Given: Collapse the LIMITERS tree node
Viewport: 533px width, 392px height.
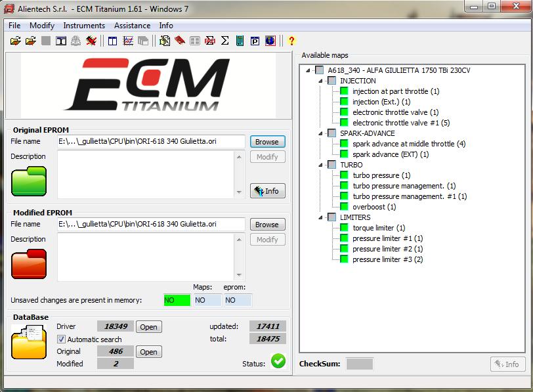Looking at the screenshot, I should (x=320, y=217).
